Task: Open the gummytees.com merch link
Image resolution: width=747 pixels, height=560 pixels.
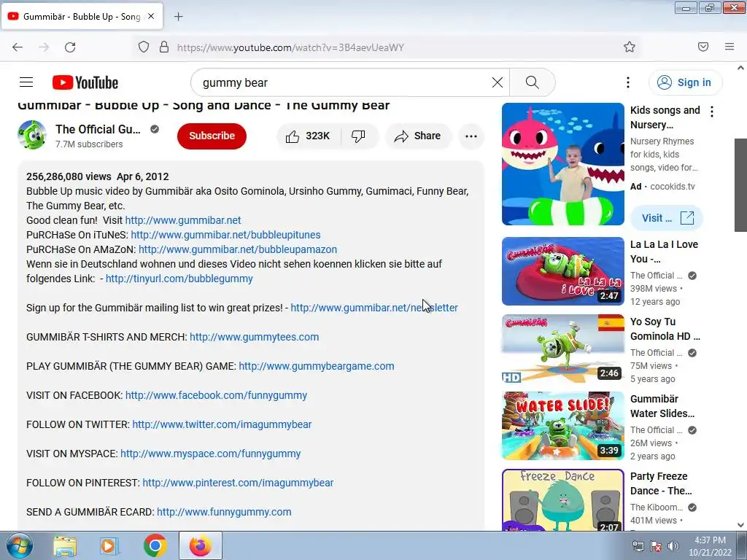Action: (255, 337)
